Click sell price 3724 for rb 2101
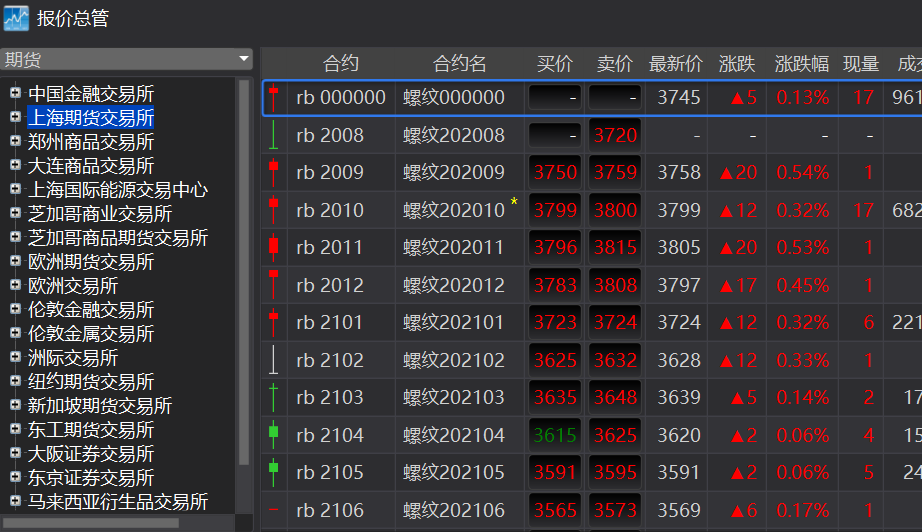The width and height of the screenshot is (922, 532). pyautogui.click(x=615, y=322)
